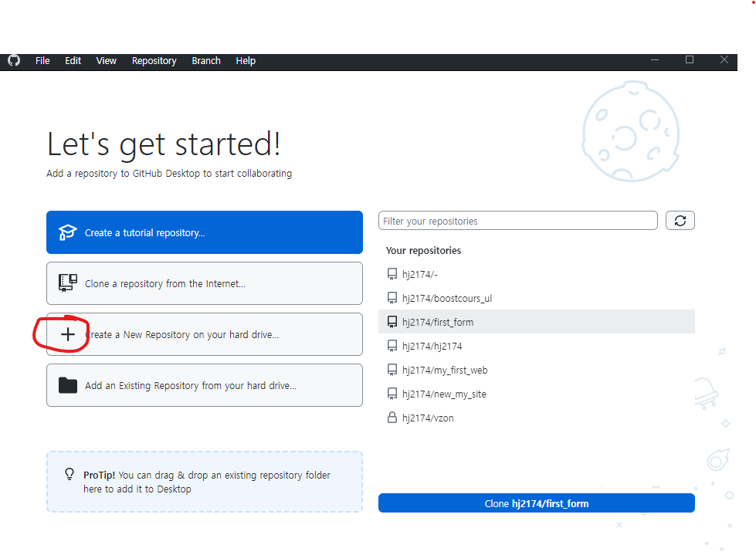Select private repository hj2174/vzon

coord(537,418)
